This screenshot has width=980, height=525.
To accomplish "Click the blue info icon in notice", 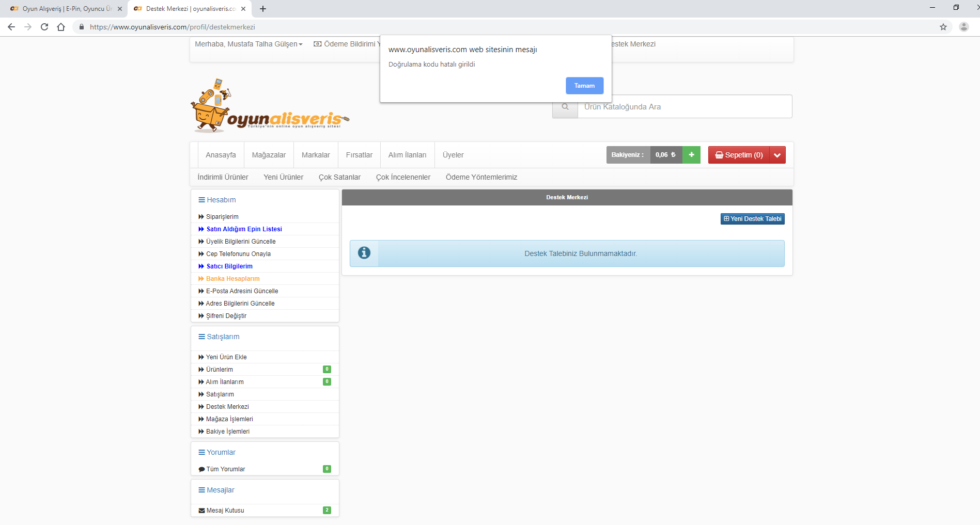I will click(364, 253).
